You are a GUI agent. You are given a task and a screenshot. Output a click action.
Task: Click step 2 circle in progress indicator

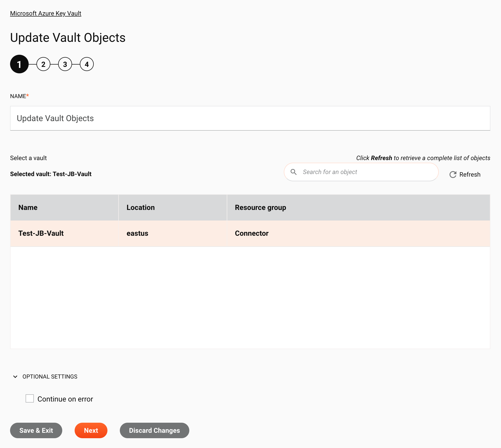tap(43, 64)
